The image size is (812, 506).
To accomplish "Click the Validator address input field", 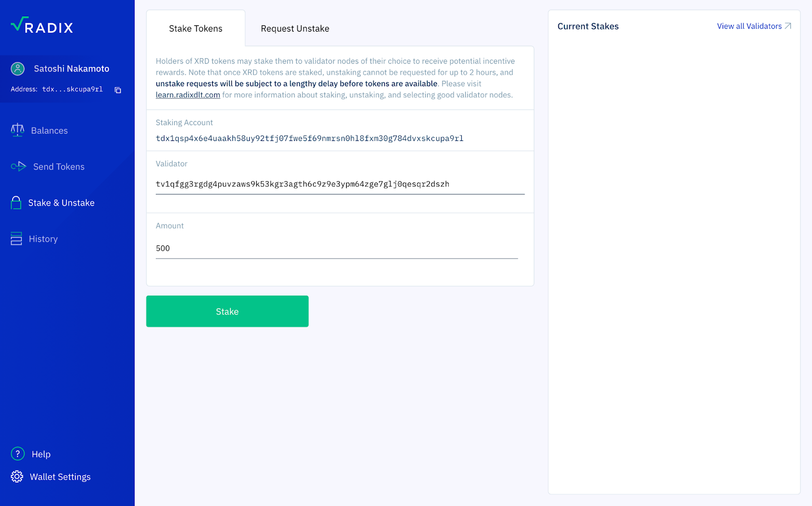I will (340, 184).
